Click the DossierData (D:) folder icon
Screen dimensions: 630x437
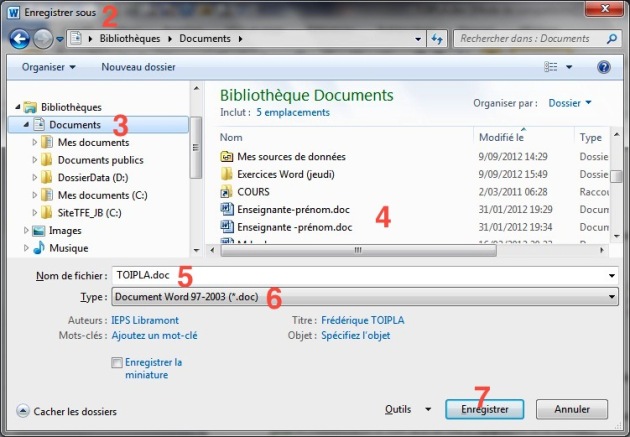pos(47,177)
